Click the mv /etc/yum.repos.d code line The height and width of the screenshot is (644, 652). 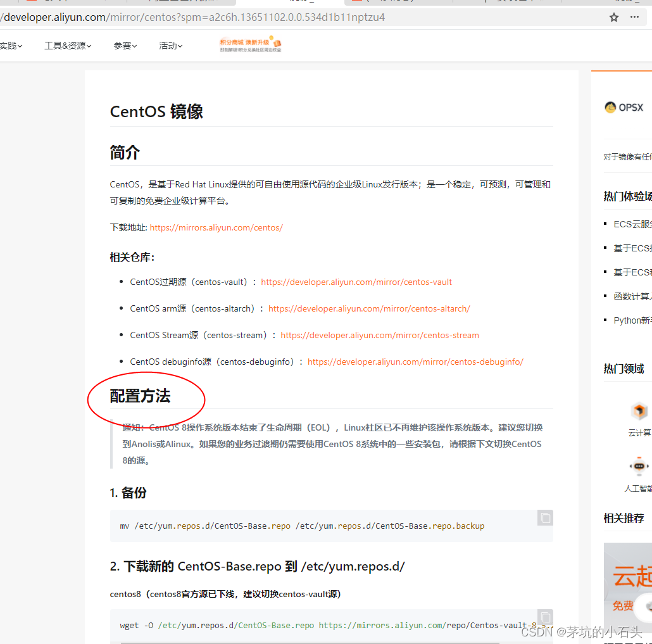pyautogui.click(x=303, y=526)
